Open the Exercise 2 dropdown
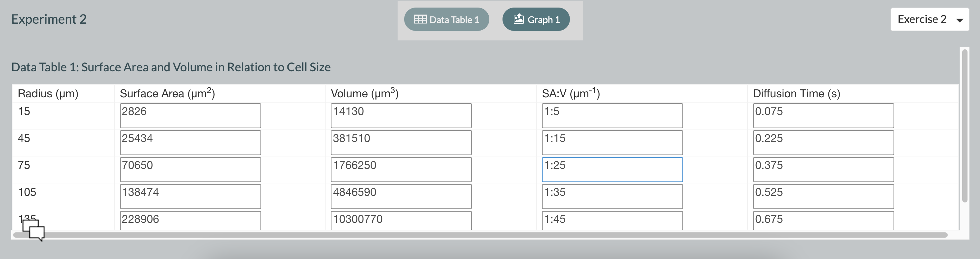980x259 pixels. click(929, 19)
